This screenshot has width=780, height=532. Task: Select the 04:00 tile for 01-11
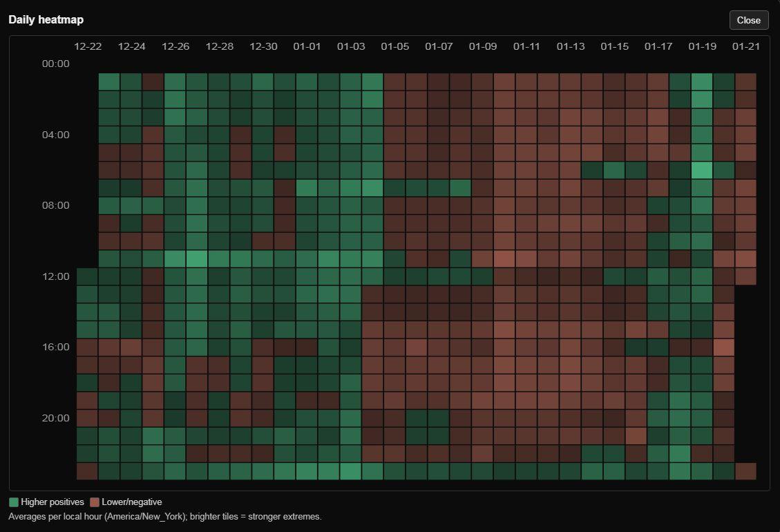pyautogui.click(x=526, y=135)
